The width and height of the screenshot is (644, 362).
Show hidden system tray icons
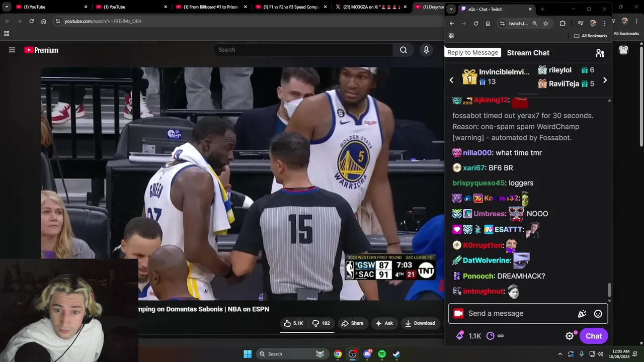pos(560,354)
